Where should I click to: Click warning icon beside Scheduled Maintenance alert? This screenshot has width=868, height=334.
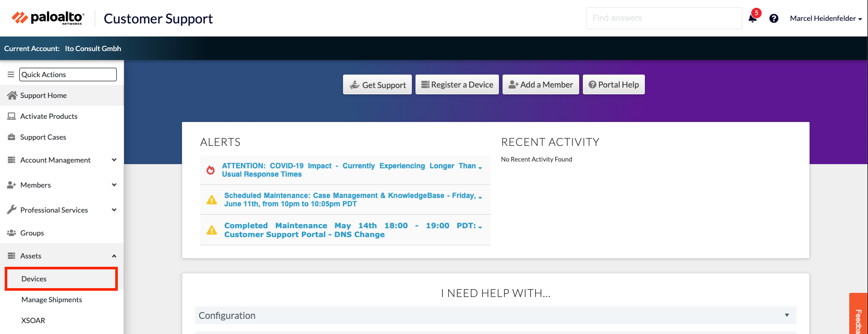pos(212,200)
